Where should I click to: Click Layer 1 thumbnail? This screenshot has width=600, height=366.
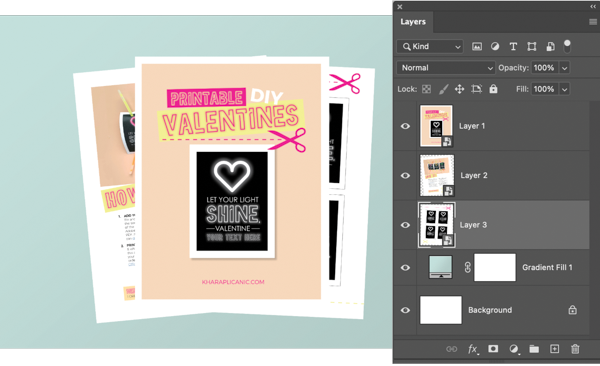[x=436, y=126]
